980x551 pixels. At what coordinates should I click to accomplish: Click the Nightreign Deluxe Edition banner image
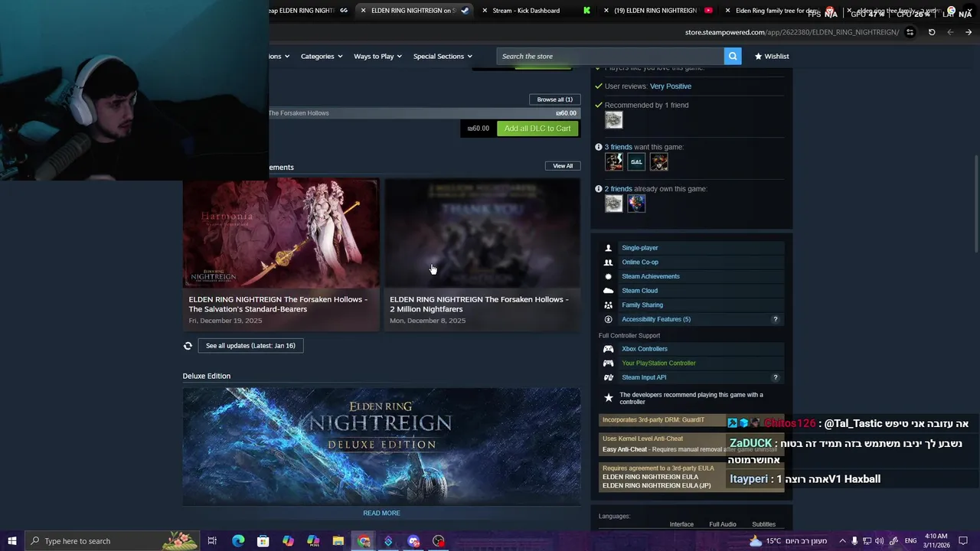point(381,446)
